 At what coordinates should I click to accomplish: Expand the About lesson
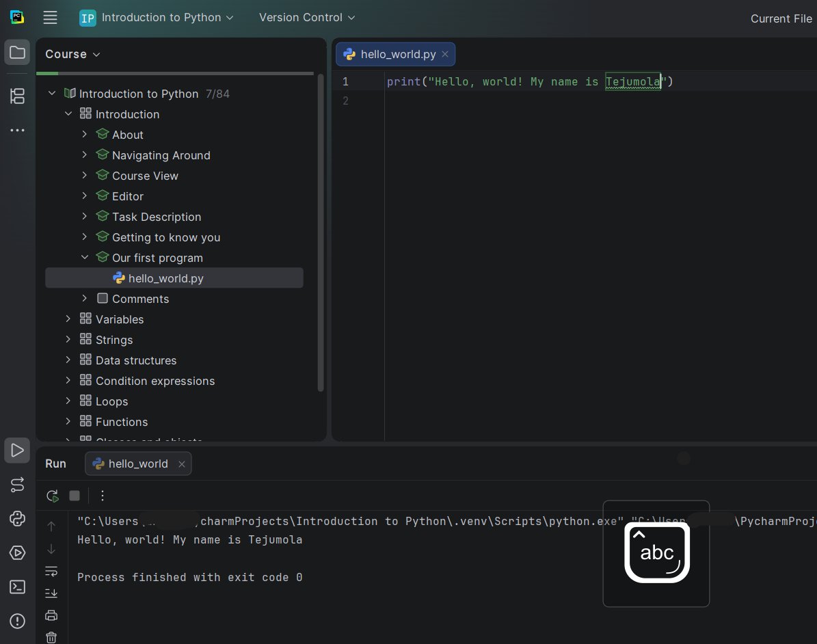point(84,135)
